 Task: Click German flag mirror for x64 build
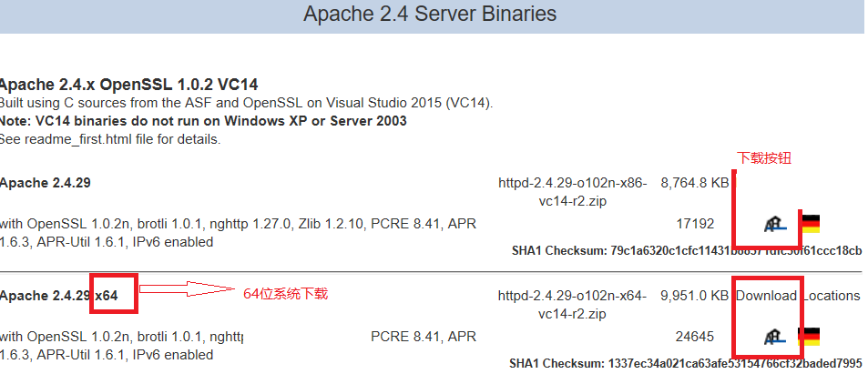click(x=809, y=337)
